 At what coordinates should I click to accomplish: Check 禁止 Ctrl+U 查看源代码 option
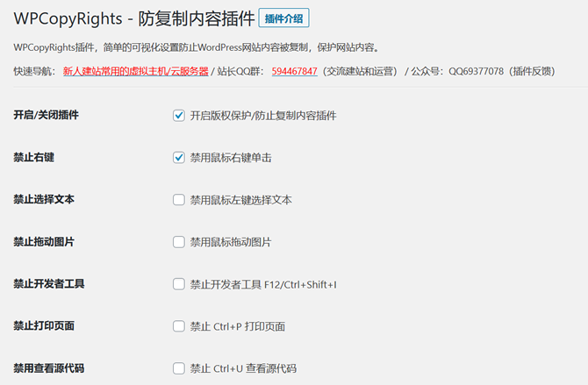pos(179,368)
